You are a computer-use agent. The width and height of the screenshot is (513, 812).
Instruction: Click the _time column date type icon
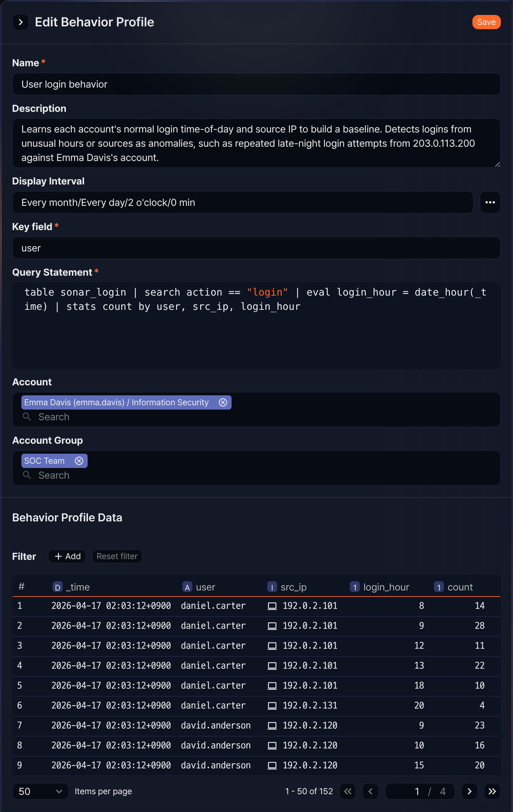[58, 587]
